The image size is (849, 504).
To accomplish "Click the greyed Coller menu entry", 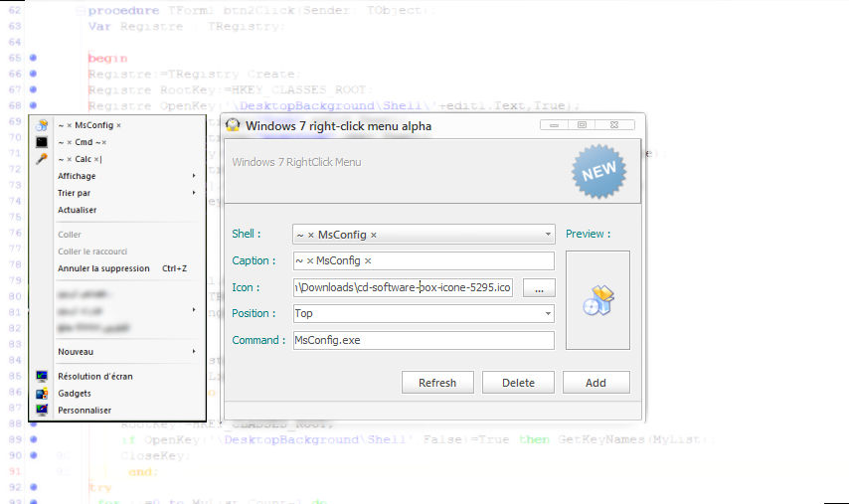I will pos(70,235).
